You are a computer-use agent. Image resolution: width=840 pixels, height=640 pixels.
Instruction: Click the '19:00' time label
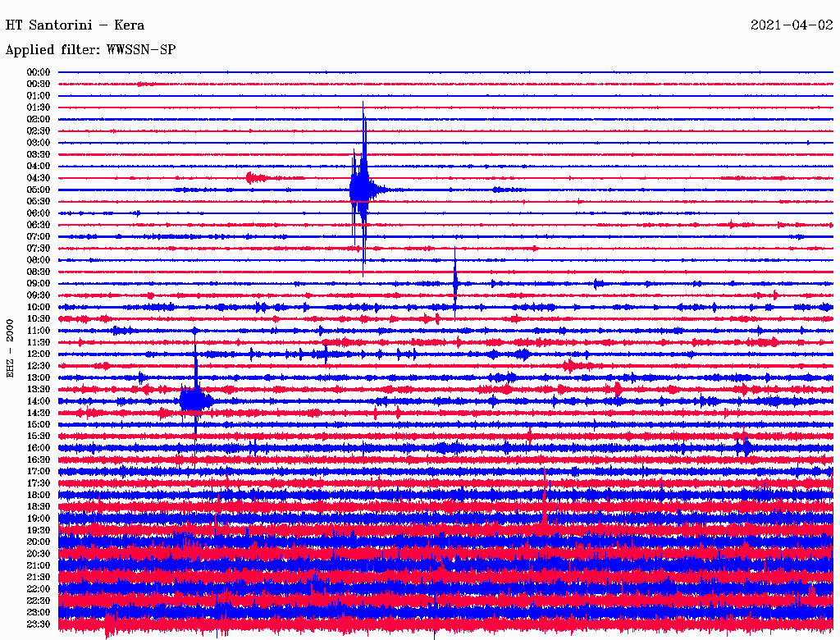[38, 519]
